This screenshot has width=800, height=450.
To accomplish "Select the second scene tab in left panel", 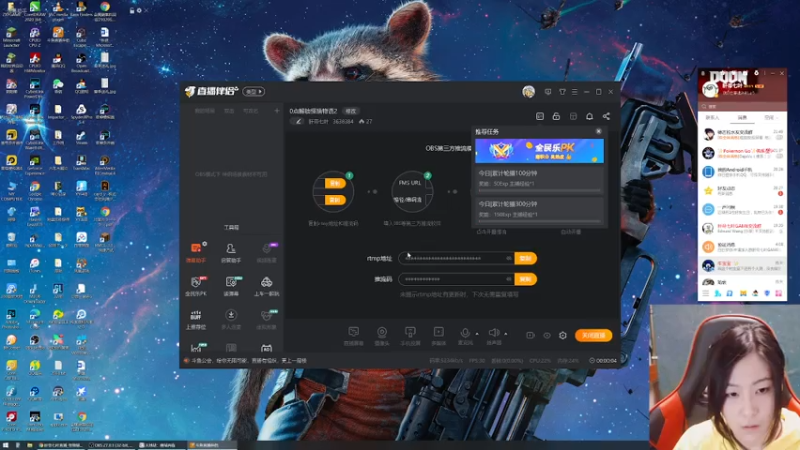I will [x=229, y=111].
